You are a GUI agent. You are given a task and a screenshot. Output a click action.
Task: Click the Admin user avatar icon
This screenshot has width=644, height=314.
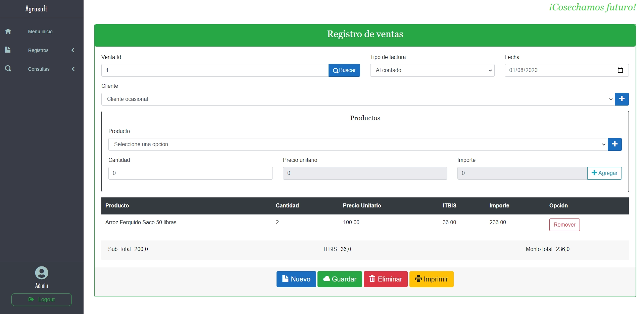[42, 273]
